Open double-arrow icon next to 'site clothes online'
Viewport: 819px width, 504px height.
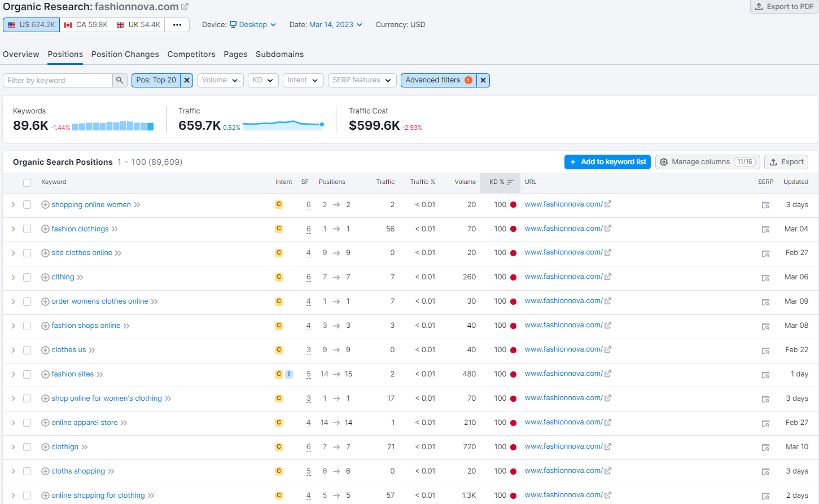[x=119, y=253]
